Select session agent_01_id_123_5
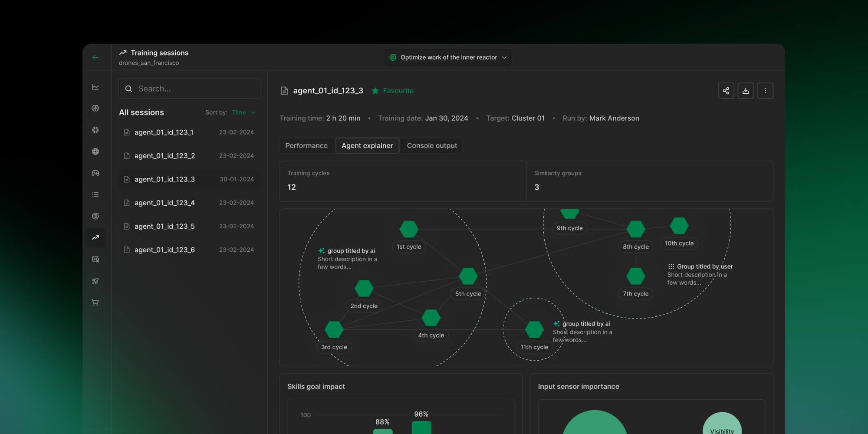Viewport: 868px width, 434px height. click(x=189, y=226)
